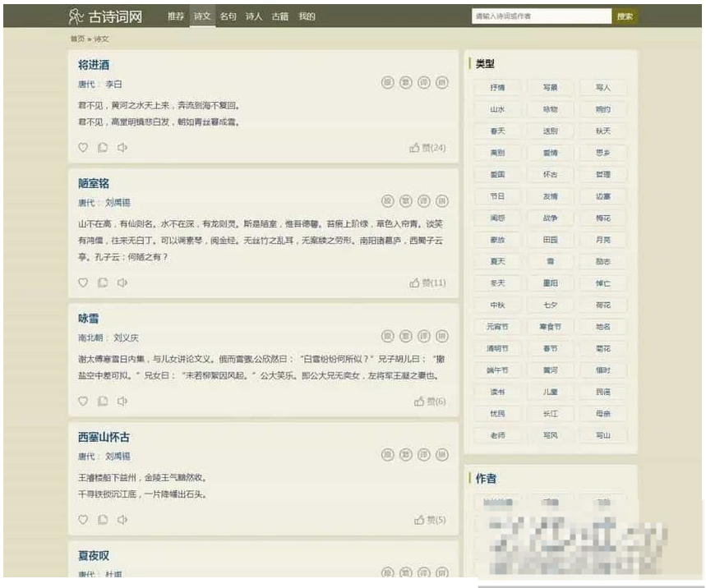706x588 pixels.
Task: Filter poems by 清明节 type
Action: (x=497, y=348)
